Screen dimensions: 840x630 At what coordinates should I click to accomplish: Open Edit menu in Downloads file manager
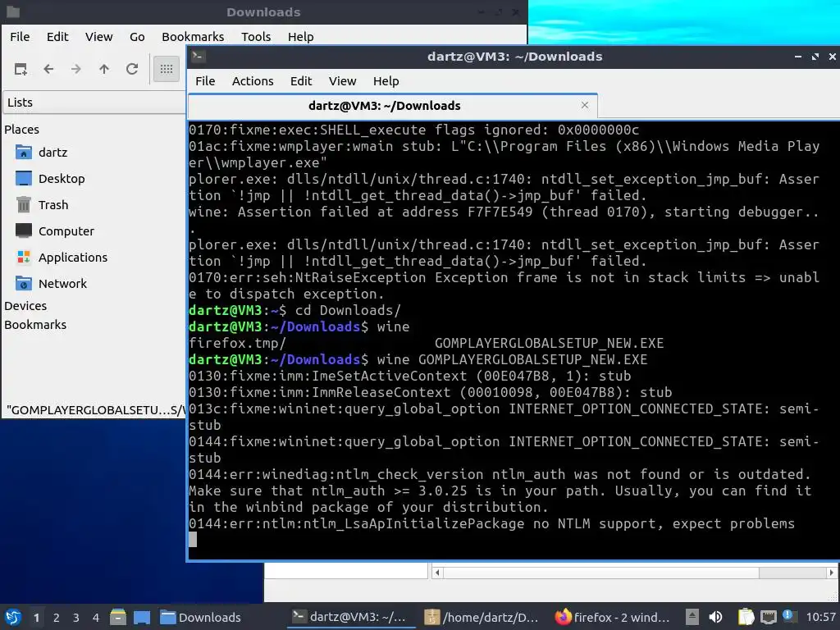[x=57, y=36]
